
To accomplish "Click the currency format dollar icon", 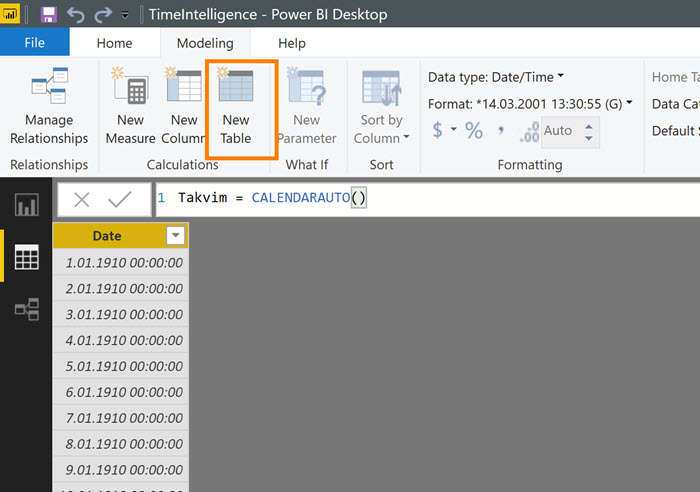I will point(438,130).
